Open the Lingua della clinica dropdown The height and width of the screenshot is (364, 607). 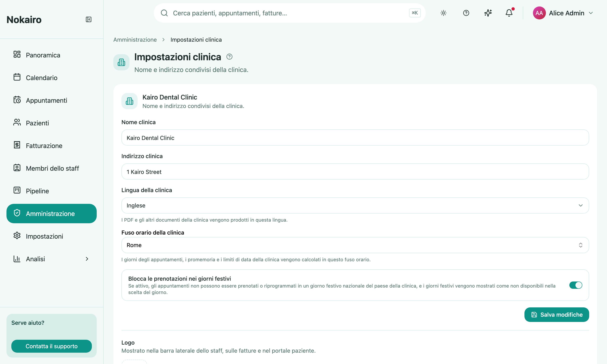[x=355, y=205]
